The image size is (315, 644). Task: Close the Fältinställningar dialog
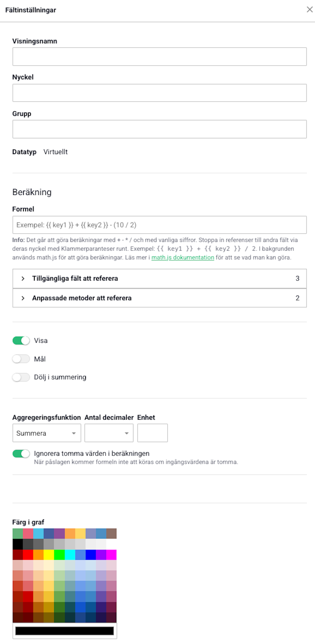click(310, 10)
